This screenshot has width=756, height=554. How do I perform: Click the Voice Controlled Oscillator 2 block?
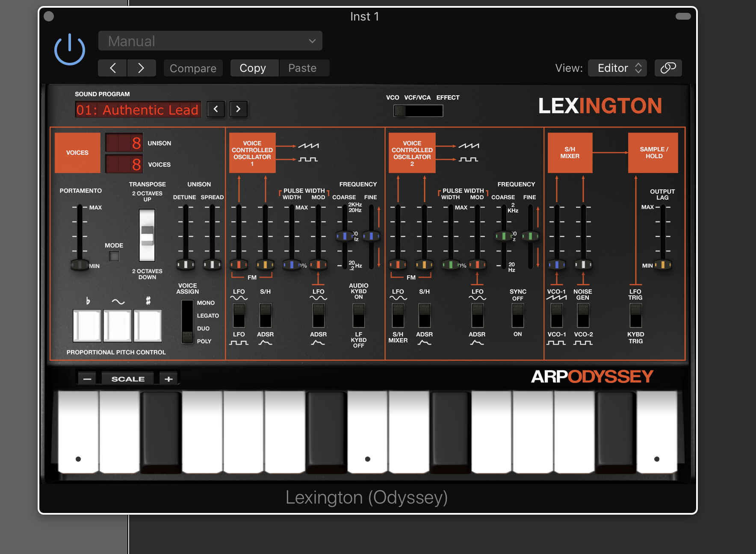click(412, 153)
